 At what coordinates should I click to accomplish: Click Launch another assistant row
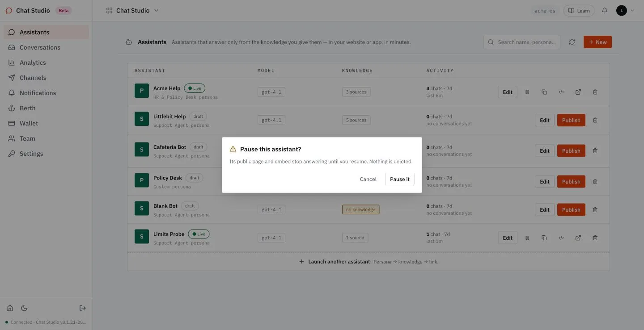369,262
